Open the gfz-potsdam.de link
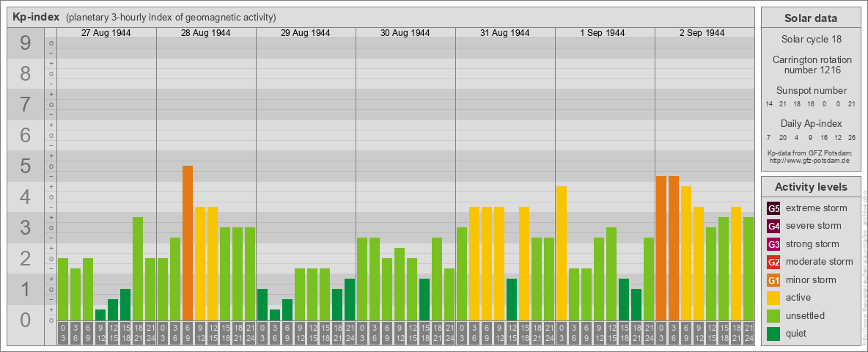This screenshot has width=868, height=352. point(811,161)
